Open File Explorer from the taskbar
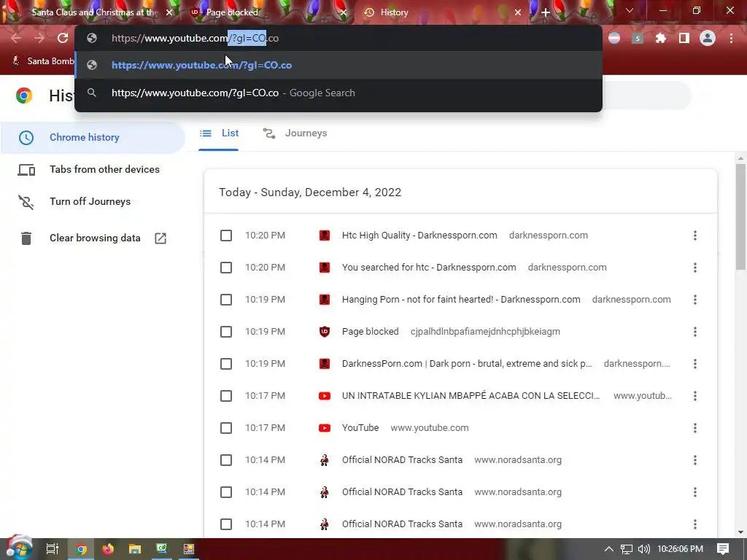747x560 pixels. point(135,549)
